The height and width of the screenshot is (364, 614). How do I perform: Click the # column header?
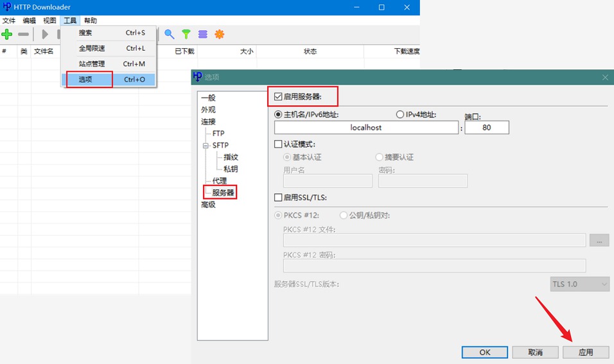pyautogui.click(x=8, y=51)
